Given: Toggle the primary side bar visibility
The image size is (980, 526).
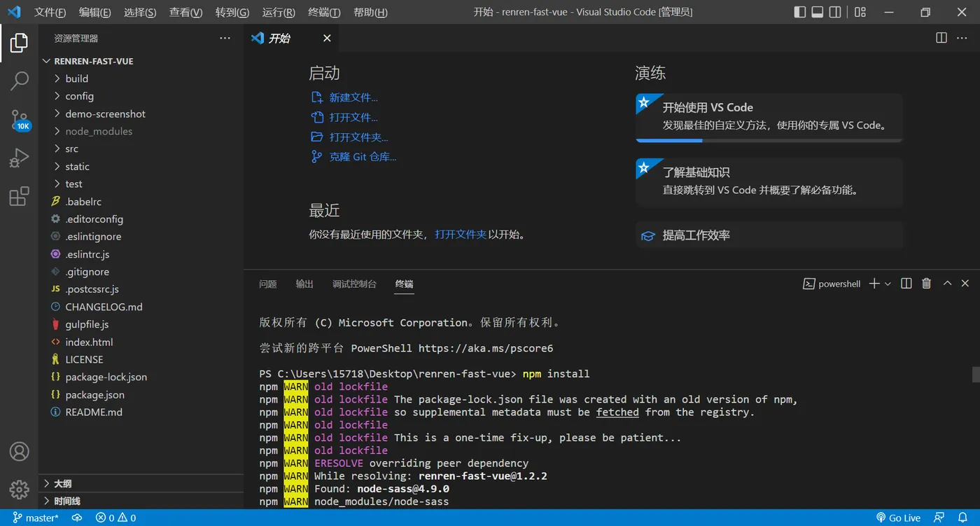Looking at the screenshot, I should (x=800, y=12).
